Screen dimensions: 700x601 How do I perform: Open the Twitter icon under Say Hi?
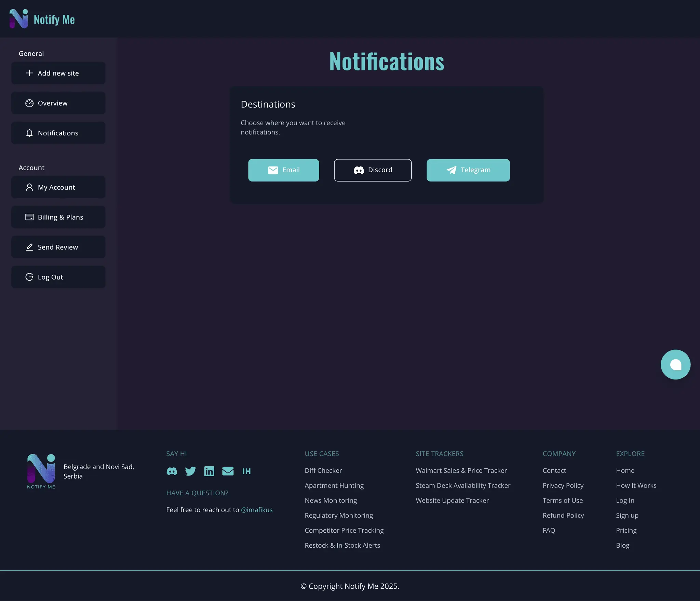pos(190,471)
